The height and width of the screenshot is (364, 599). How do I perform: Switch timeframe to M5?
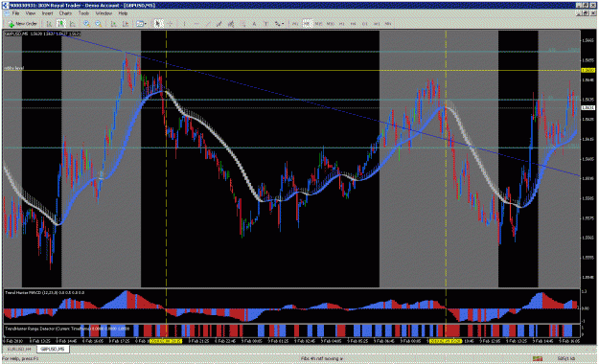point(307,24)
